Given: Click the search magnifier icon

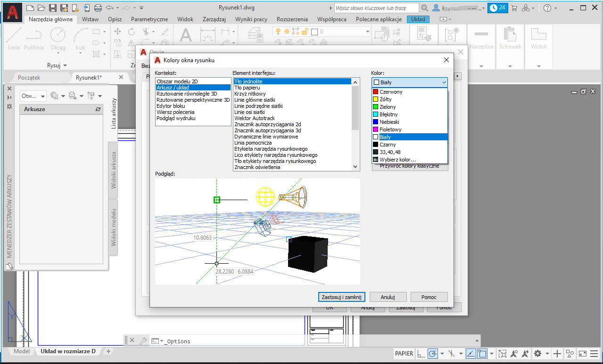Looking at the screenshot, I should pos(425,8).
